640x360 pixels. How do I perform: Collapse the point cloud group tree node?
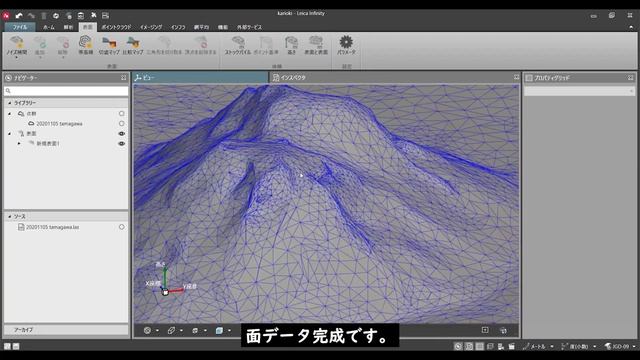(x=10, y=113)
